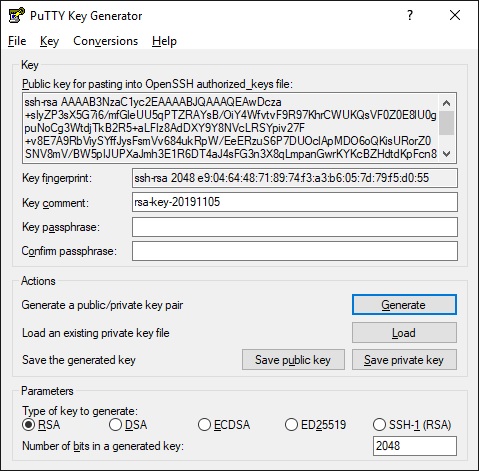The image size is (479, 471).
Task: Click the question mark help icon
Action: [x=410, y=15]
